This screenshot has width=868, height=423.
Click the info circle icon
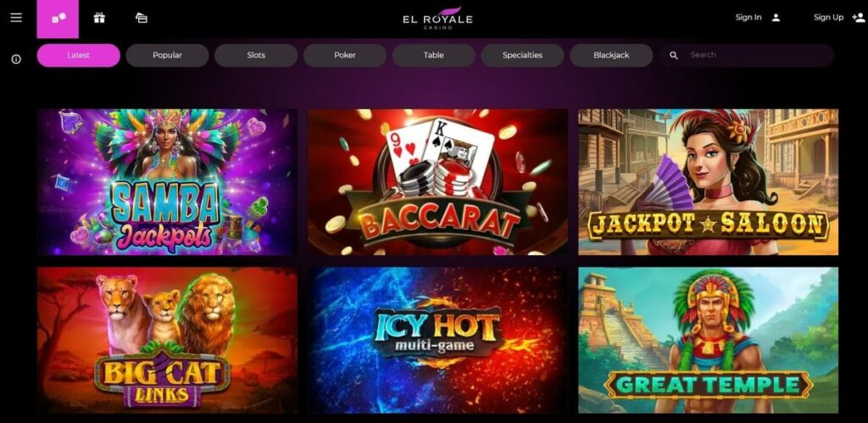tap(16, 59)
